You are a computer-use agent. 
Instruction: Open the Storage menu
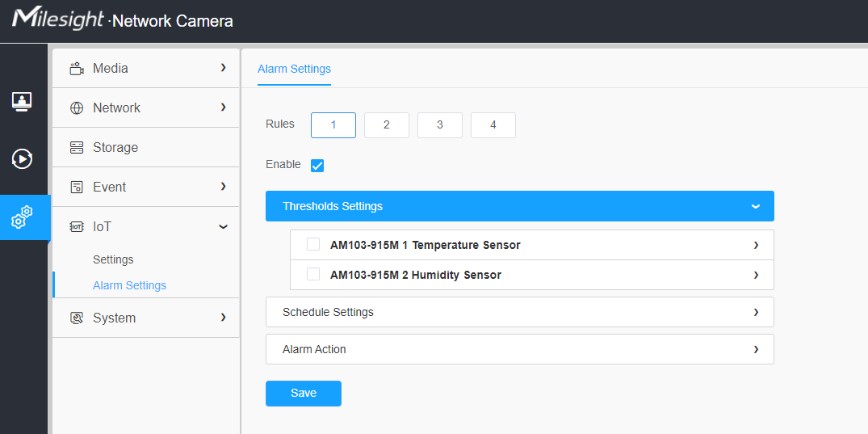pos(146,147)
